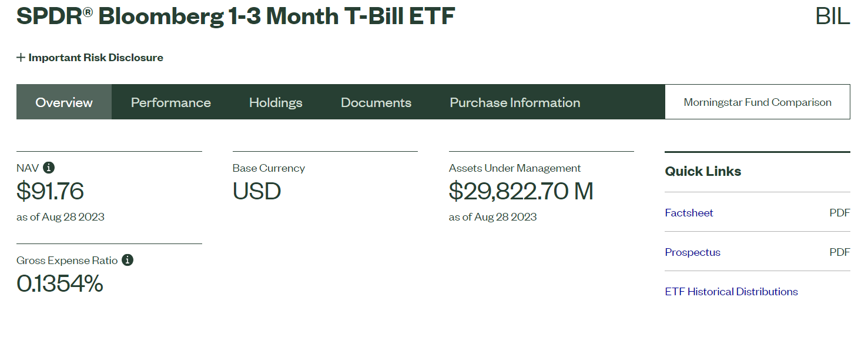Viewport: 868px width, 347px height.
Task: Click the NAV info icon
Action: (x=49, y=168)
